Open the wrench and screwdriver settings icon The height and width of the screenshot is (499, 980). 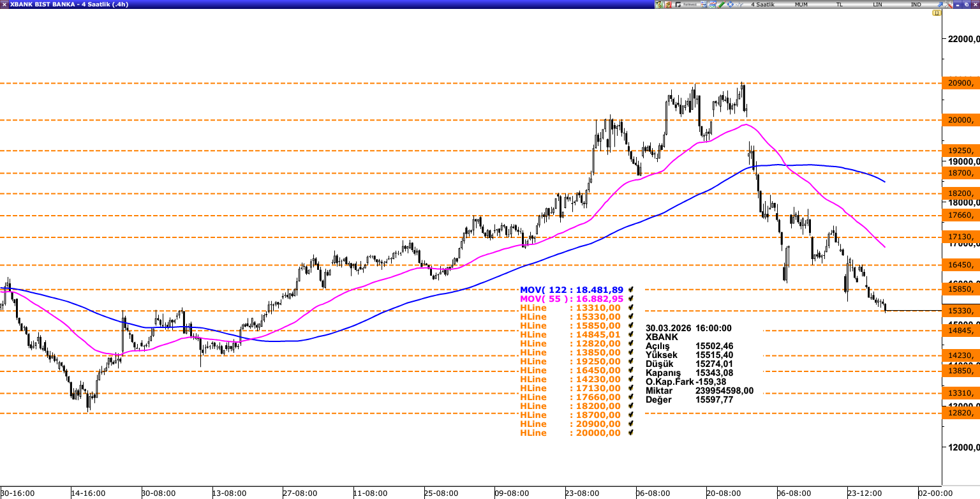pos(949,4)
